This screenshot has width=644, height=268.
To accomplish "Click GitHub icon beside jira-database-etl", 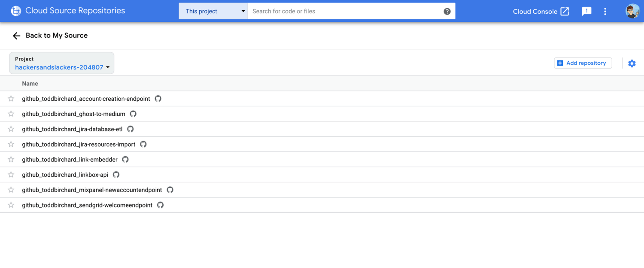I will pos(131,129).
